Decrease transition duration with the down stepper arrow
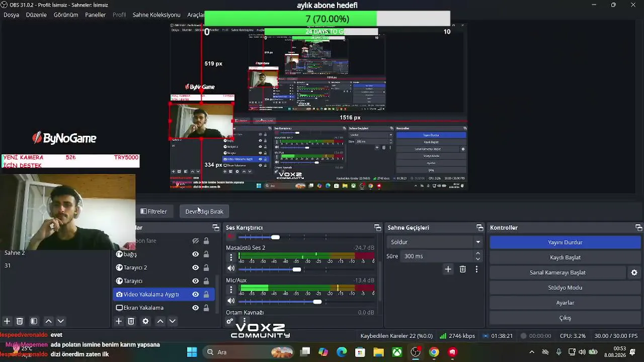 (478, 259)
